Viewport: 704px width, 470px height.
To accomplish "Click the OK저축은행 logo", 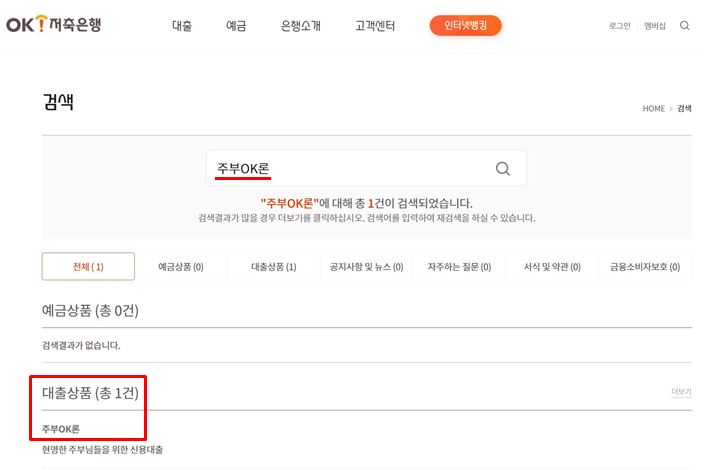I will (53, 24).
